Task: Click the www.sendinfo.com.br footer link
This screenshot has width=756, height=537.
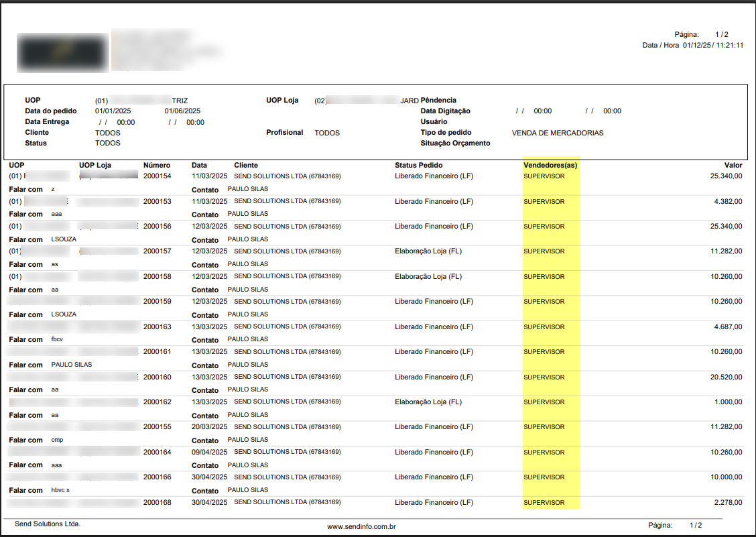Action: click(361, 527)
